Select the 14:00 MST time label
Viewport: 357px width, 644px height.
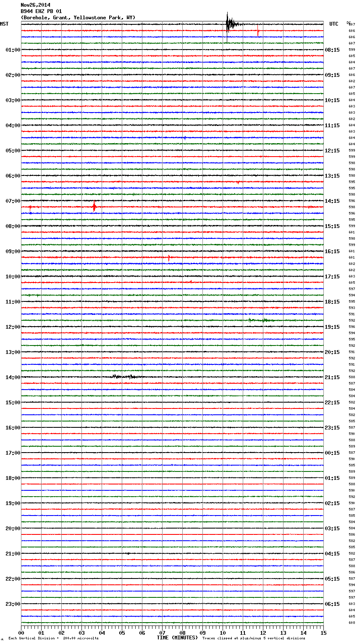coord(13,377)
